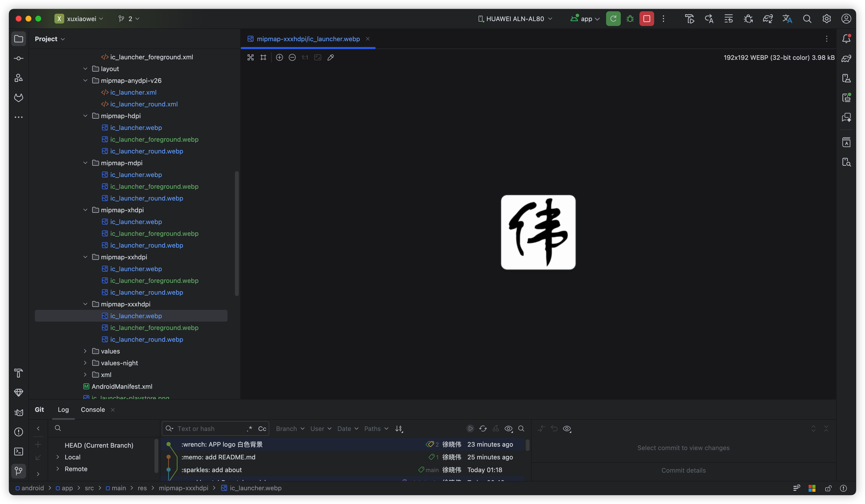Image resolution: width=865 pixels, height=504 pixels.
Task: Click the zoom in image editor icon
Action: coord(280,57)
